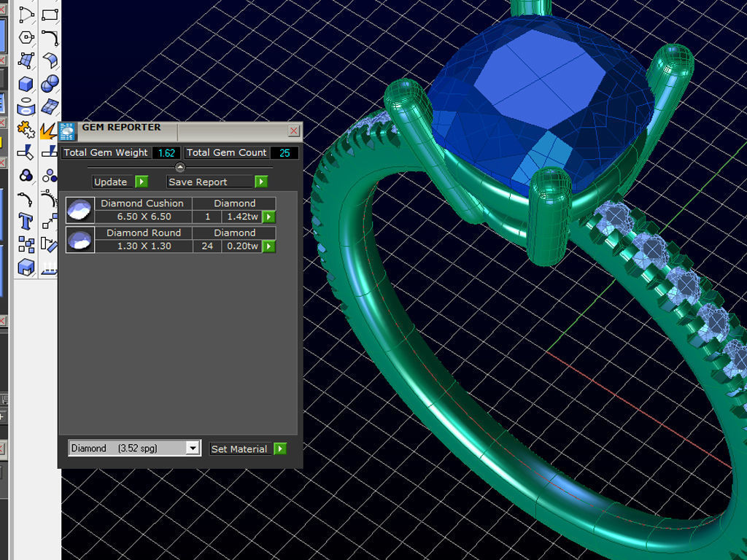The image size is (747, 560).
Task: Open the Diamond (3.52 spg) material dropdown
Action: point(134,448)
